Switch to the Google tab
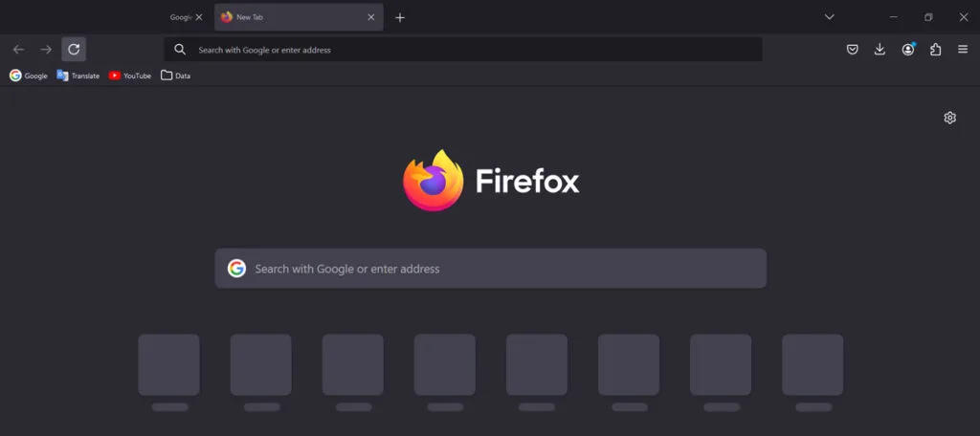The width and height of the screenshot is (980, 436). coord(180,17)
